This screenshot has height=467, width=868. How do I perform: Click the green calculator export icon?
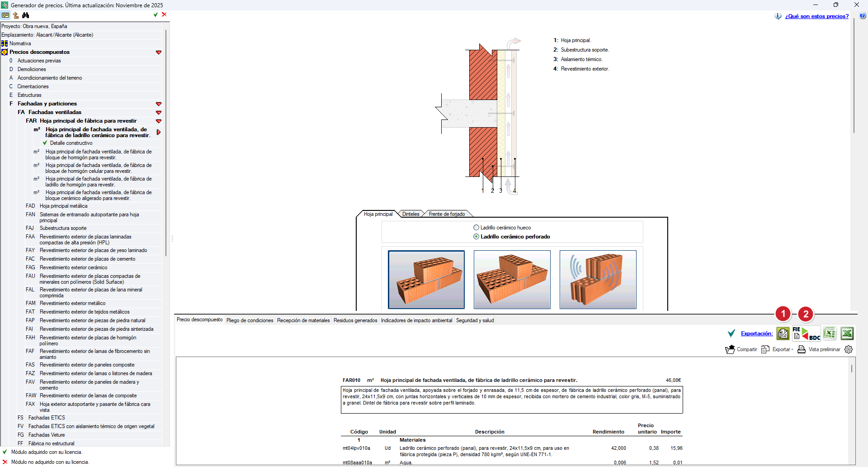pyautogui.click(x=783, y=334)
